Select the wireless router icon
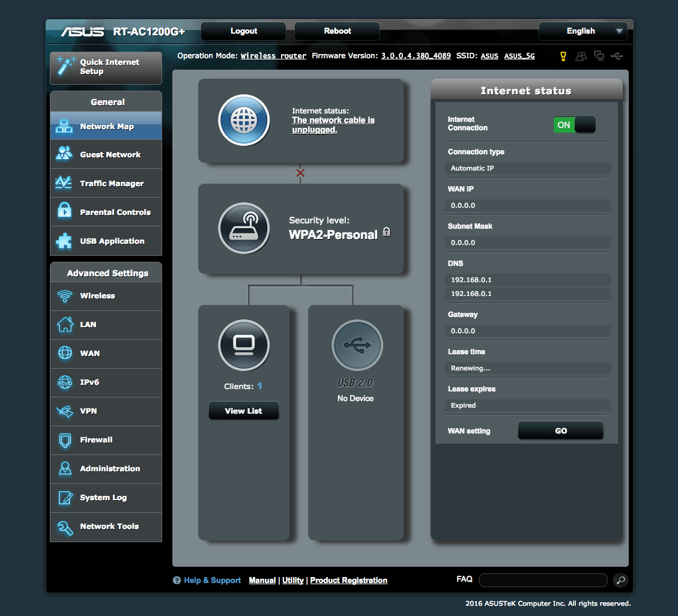The image size is (678, 616). coord(243,228)
